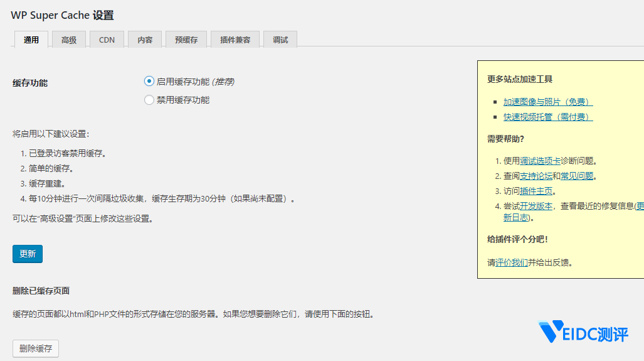Switch to the 高级 tab
The height and width of the screenshot is (361, 644).
[69, 40]
